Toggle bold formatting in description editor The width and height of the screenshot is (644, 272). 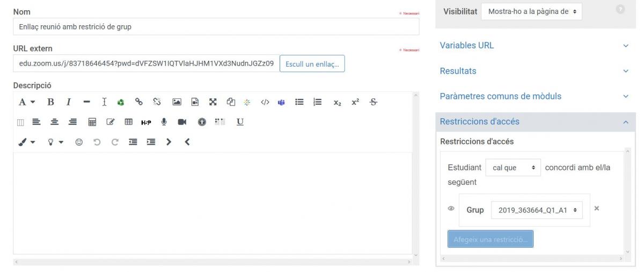tap(51, 102)
